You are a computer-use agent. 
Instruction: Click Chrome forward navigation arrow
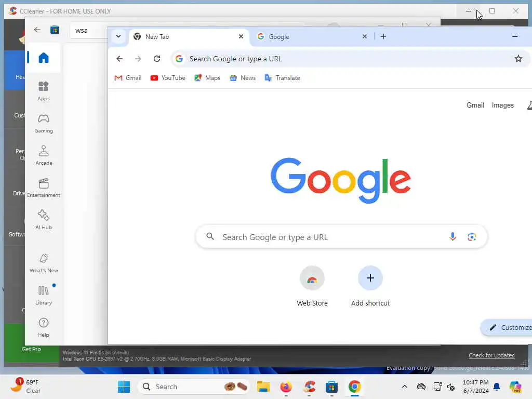pyautogui.click(x=138, y=59)
